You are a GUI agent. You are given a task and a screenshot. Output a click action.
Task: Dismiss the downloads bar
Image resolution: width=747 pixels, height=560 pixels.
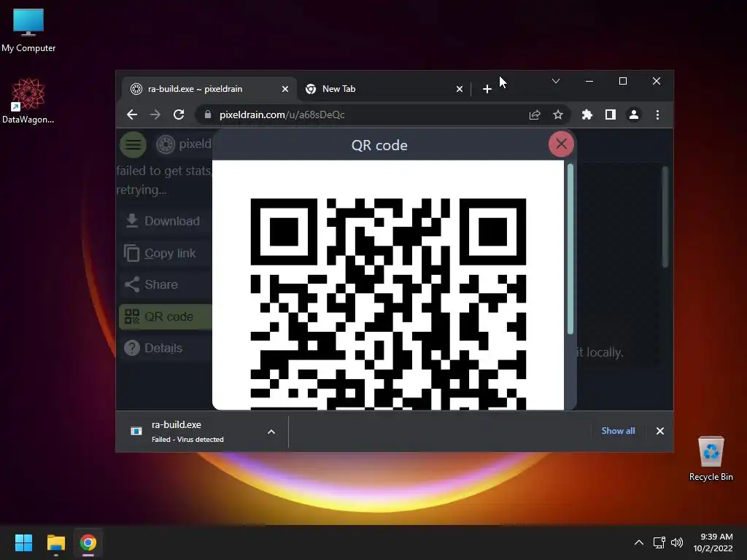pyautogui.click(x=659, y=431)
